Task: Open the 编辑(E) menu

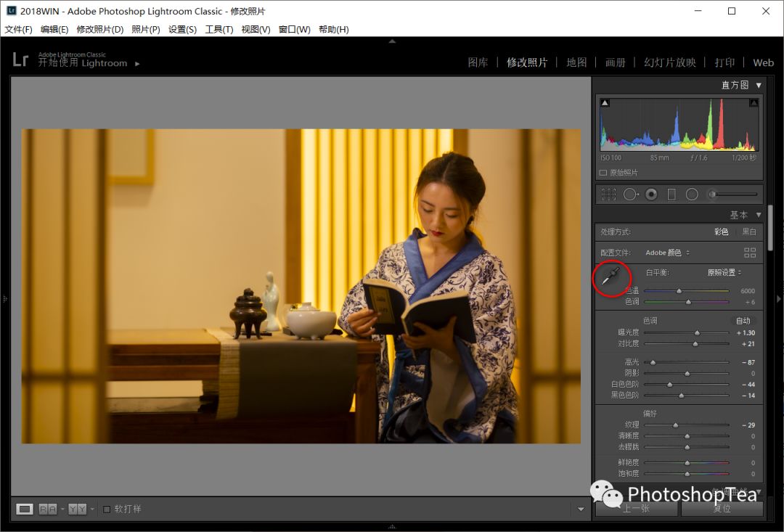Action: [x=54, y=30]
